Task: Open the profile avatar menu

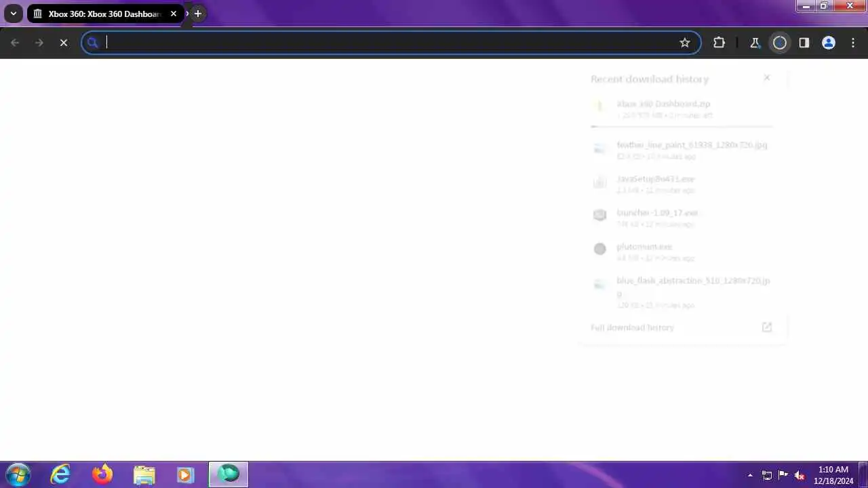Action: tap(829, 43)
